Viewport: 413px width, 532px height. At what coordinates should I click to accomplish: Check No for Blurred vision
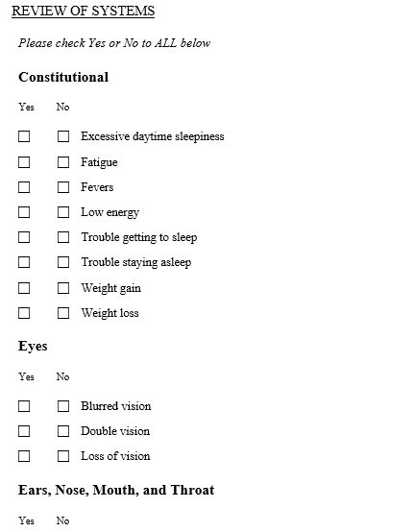tap(63, 406)
